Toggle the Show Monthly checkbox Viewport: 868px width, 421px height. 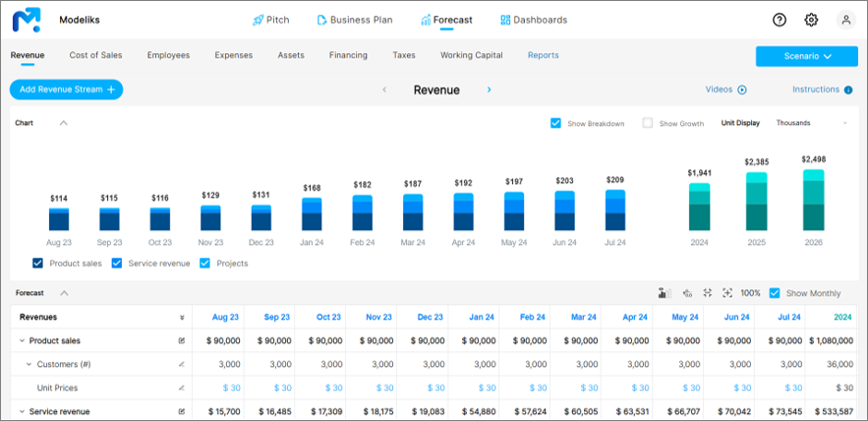pos(775,293)
